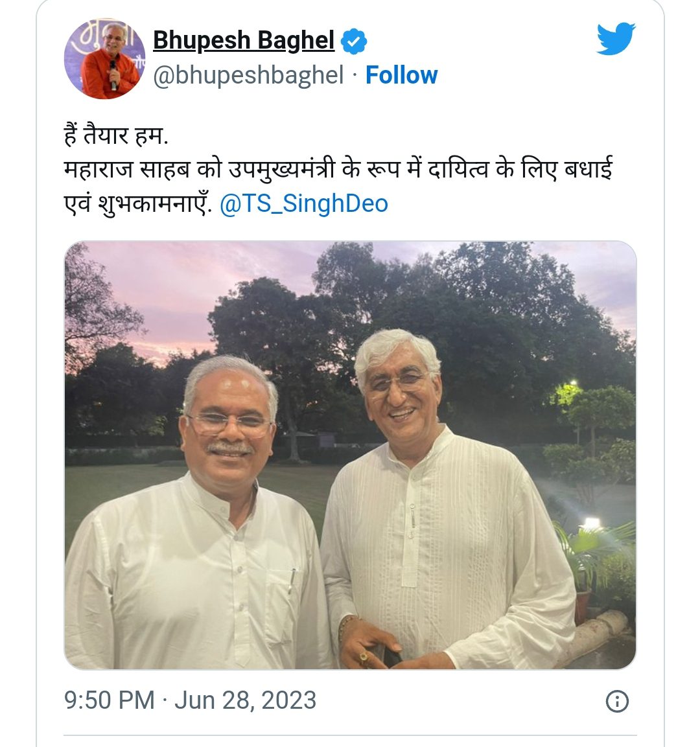Image resolution: width=700 pixels, height=747 pixels.
Task: Open the Bhupesh Baghel display name link
Action: click(244, 41)
